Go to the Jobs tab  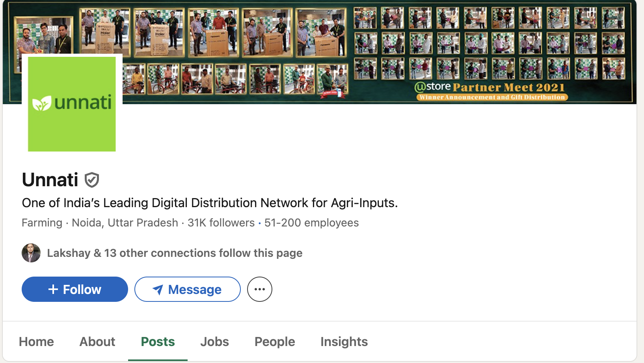214,341
